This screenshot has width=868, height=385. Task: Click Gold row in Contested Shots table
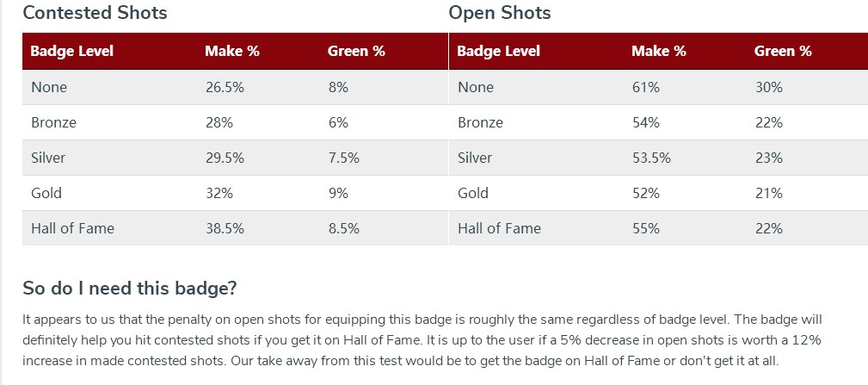pyautogui.click(x=235, y=193)
